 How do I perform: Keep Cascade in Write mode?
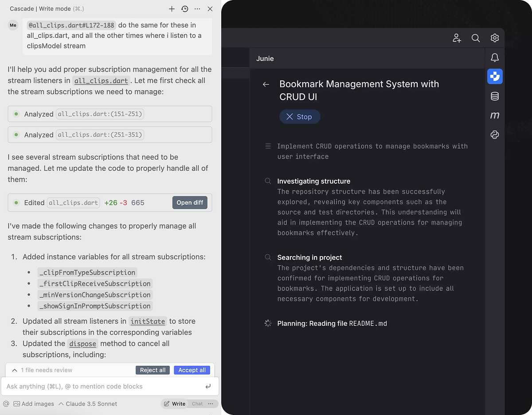[175, 403]
